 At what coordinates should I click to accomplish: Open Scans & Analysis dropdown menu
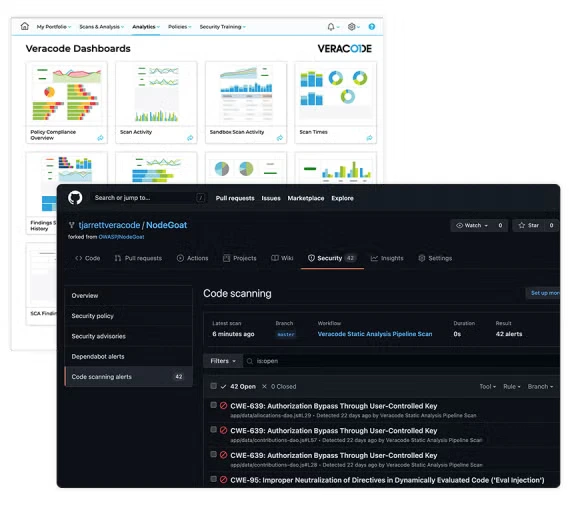(x=102, y=27)
